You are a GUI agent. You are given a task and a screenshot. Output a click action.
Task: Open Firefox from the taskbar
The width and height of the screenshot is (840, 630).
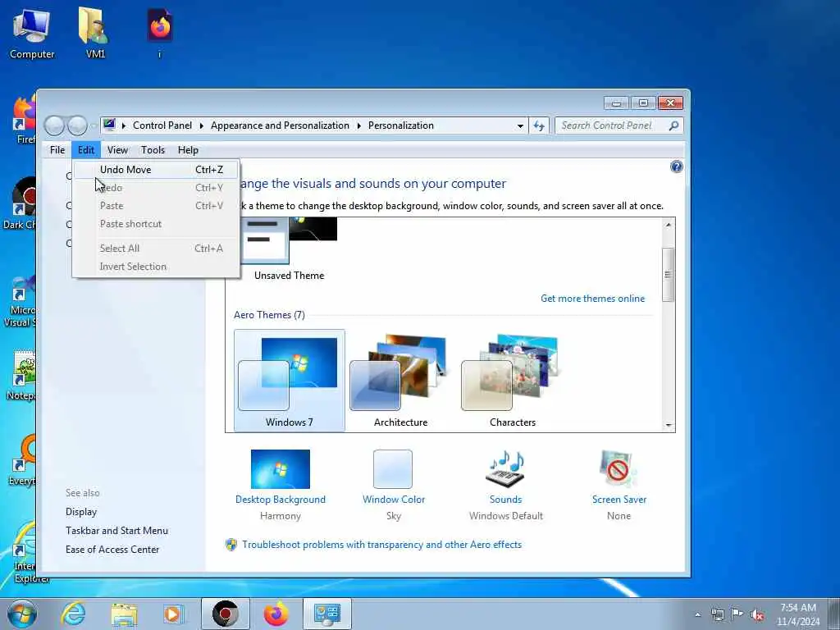coord(276,614)
